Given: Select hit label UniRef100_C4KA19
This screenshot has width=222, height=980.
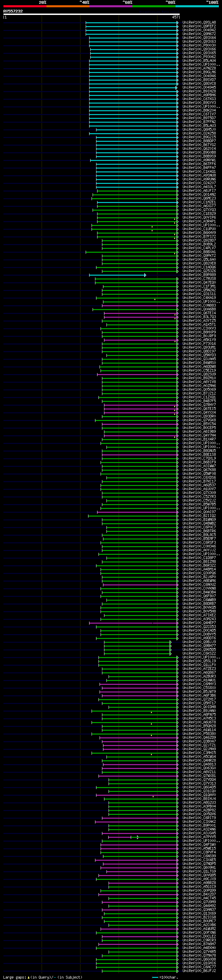Looking at the screenshot, I should [199, 298].
